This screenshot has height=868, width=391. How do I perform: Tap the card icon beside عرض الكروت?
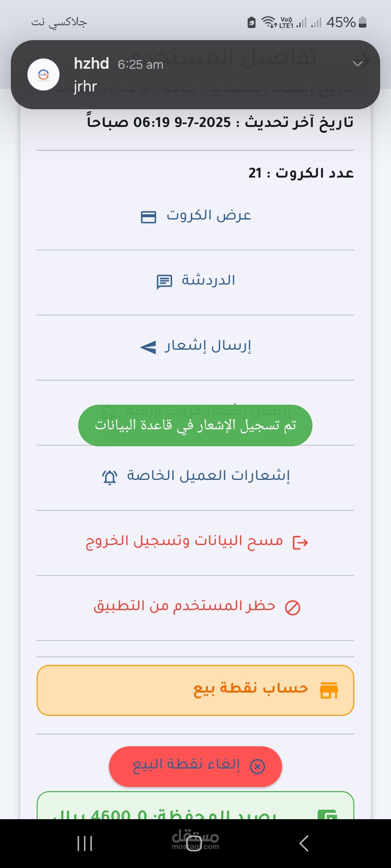coord(148,217)
